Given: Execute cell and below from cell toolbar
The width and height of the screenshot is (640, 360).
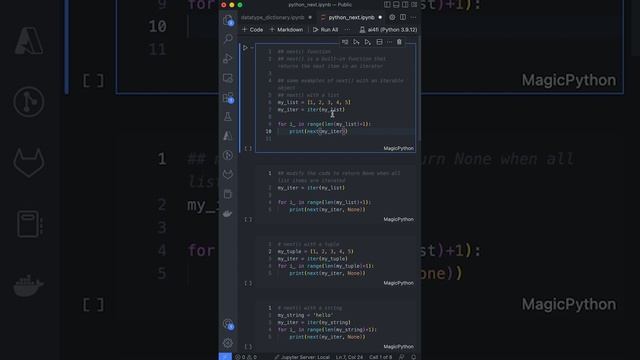Looking at the screenshot, I should click(x=368, y=42).
